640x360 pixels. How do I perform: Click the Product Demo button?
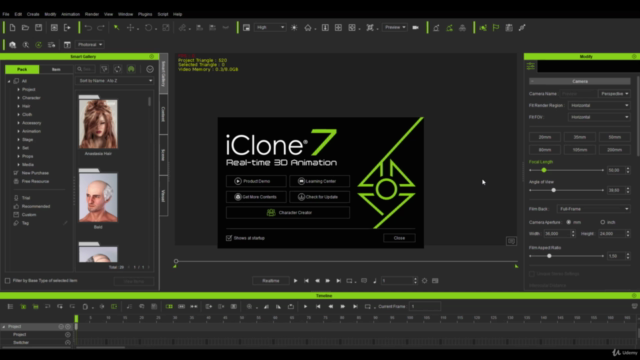click(x=256, y=181)
